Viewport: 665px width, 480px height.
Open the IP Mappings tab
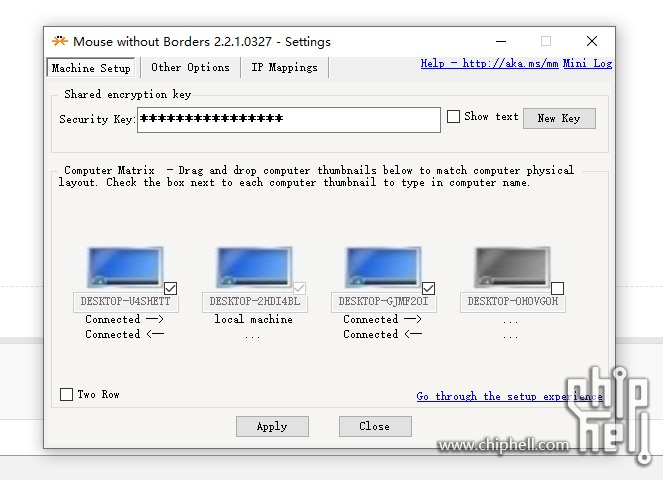point(284,67)
